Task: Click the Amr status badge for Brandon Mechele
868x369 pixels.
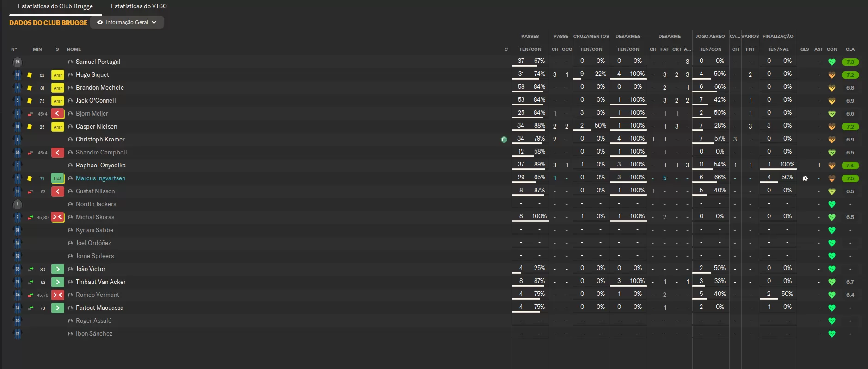Action: pos(57,88)
